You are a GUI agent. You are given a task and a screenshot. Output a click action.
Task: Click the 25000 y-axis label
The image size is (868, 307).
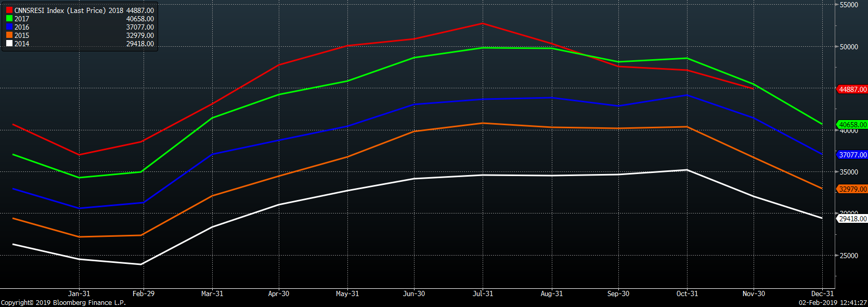coord(849,256)
